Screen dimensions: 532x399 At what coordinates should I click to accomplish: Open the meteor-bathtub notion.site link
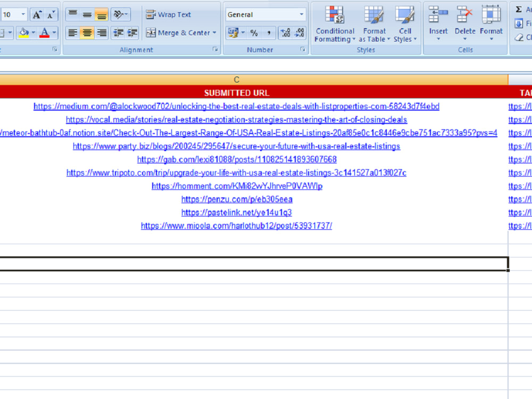click(x=248, y=132)
